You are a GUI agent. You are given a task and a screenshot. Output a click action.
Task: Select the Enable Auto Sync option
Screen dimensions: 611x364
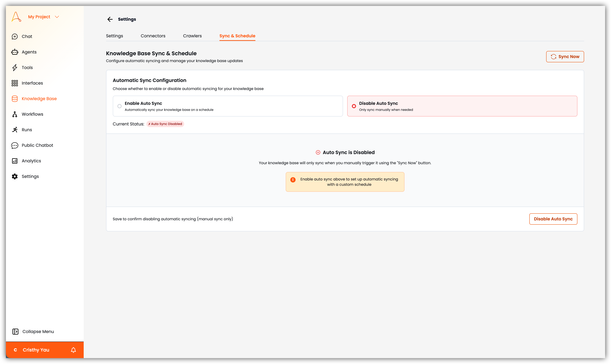120,106
